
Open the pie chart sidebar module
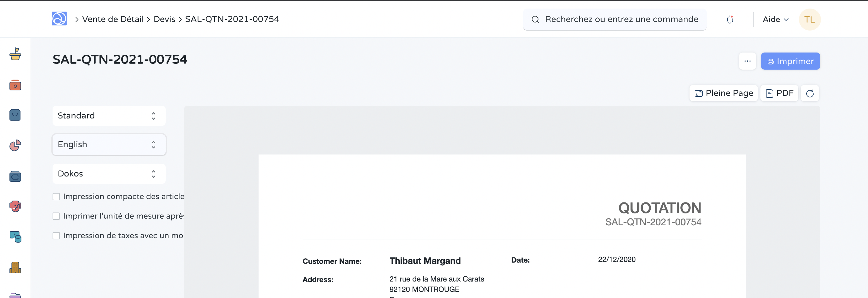click(15, 145)
